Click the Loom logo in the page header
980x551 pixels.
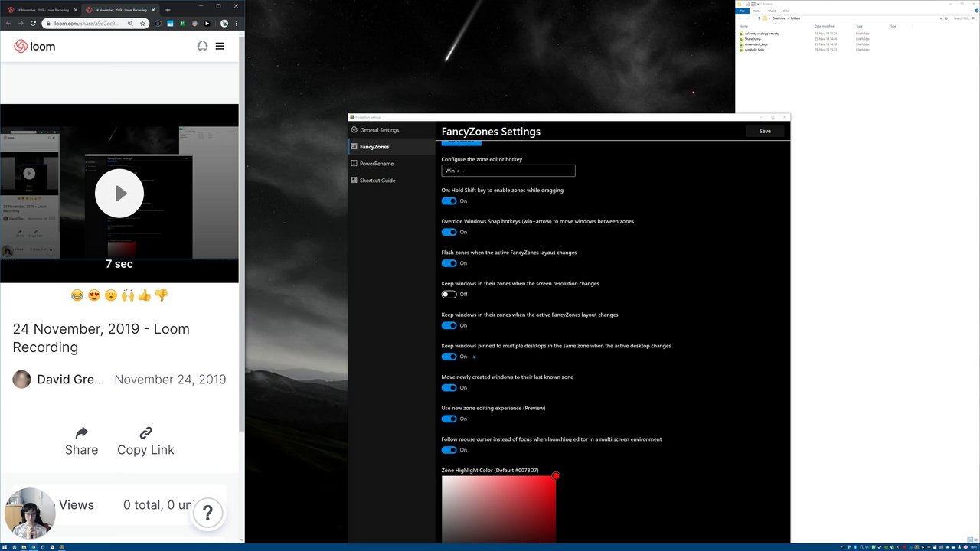(34, 46)
